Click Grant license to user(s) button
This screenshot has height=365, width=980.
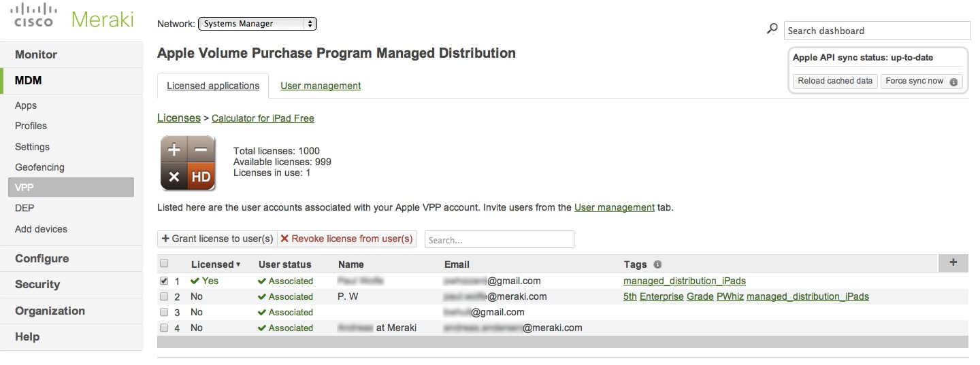point(217,239)
